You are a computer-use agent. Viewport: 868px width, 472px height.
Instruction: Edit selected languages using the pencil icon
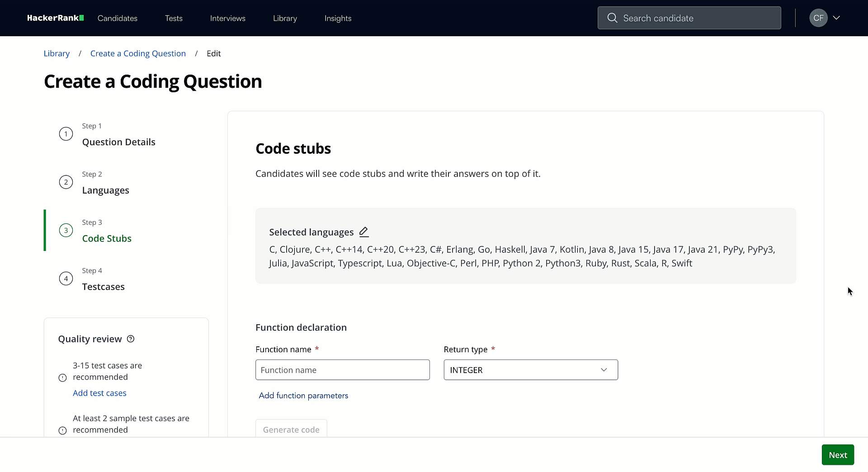coord(363,231)
